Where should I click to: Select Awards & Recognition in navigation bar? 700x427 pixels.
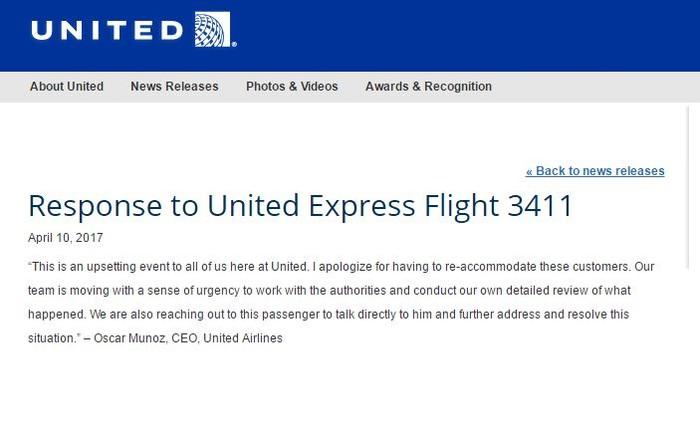428,87
